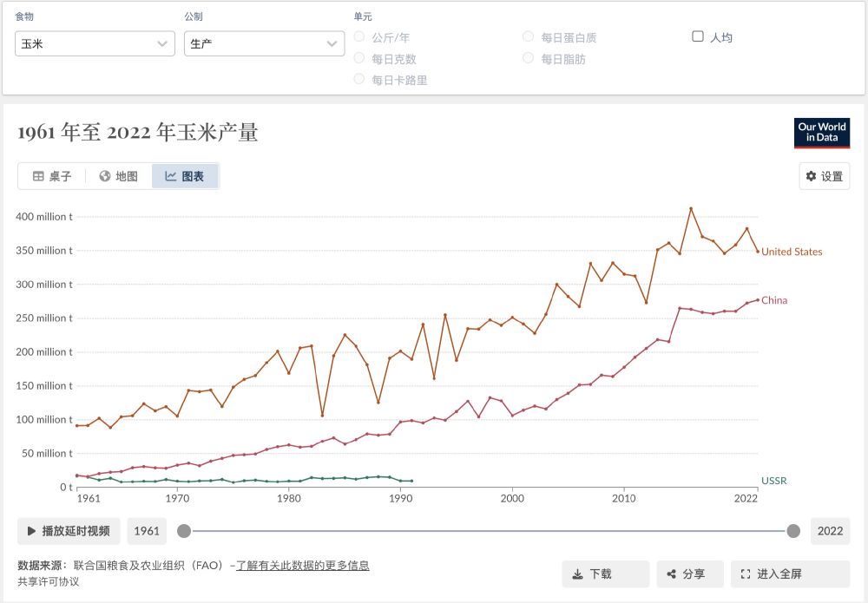Click the globe icon for 地图 view
Viewport: 868px width, 603px height.
[x=105, y=176]
